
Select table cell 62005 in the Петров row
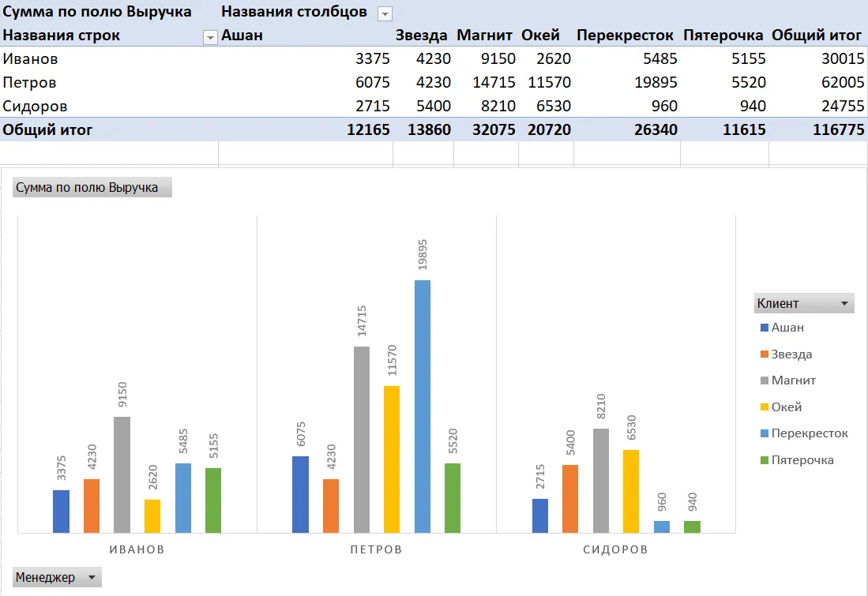click(843, 82)
